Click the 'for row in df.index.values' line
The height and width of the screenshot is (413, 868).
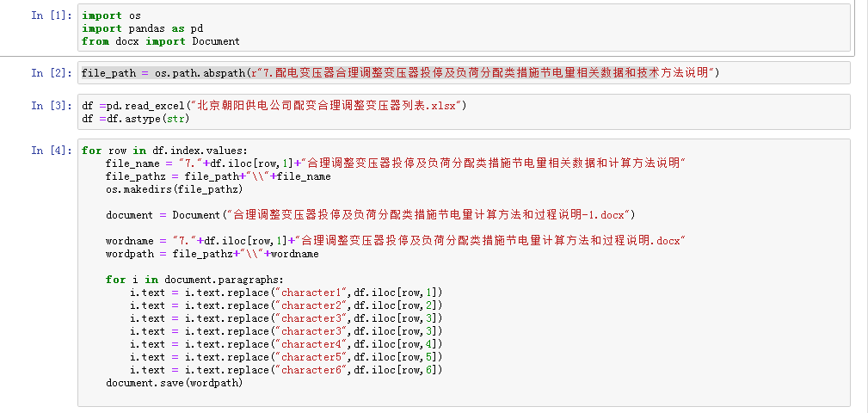[165, 151]
